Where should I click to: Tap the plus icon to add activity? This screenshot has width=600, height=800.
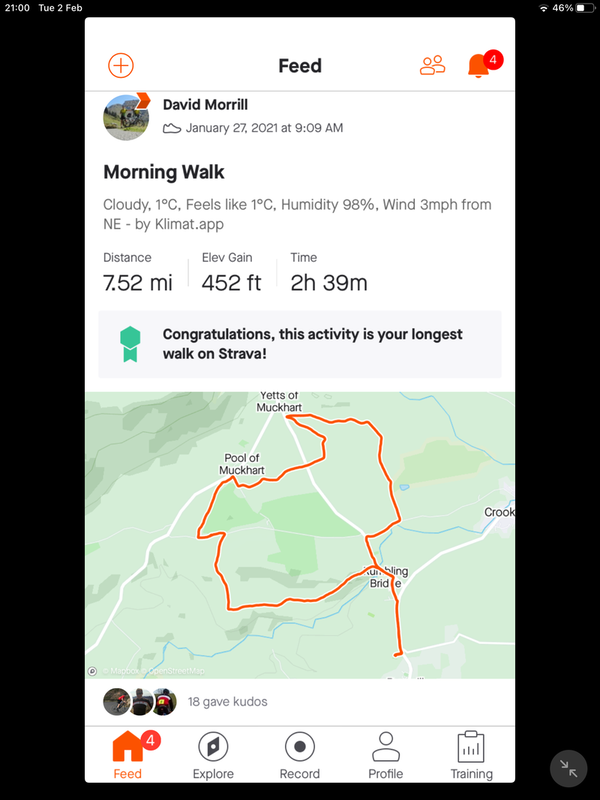point(120,66)
